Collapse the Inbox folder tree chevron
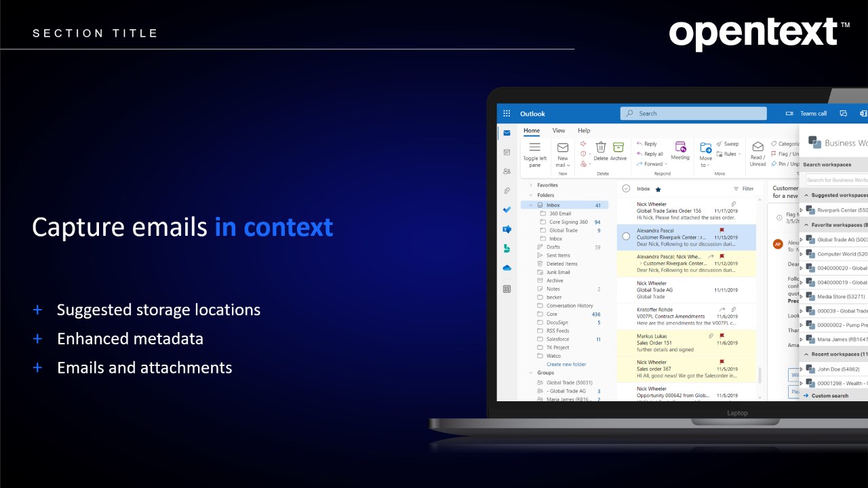This screenshot has width=868, height=488. [531, 205]
